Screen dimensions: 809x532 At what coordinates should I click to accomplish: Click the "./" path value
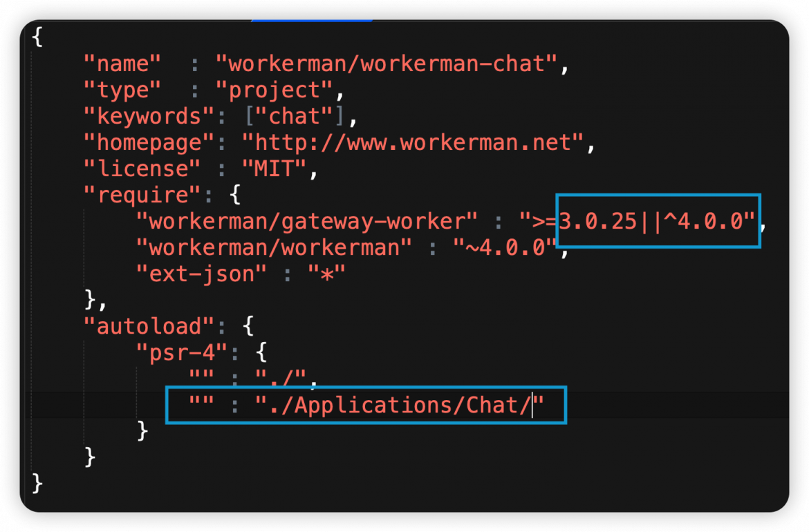(x=281, y=377)
